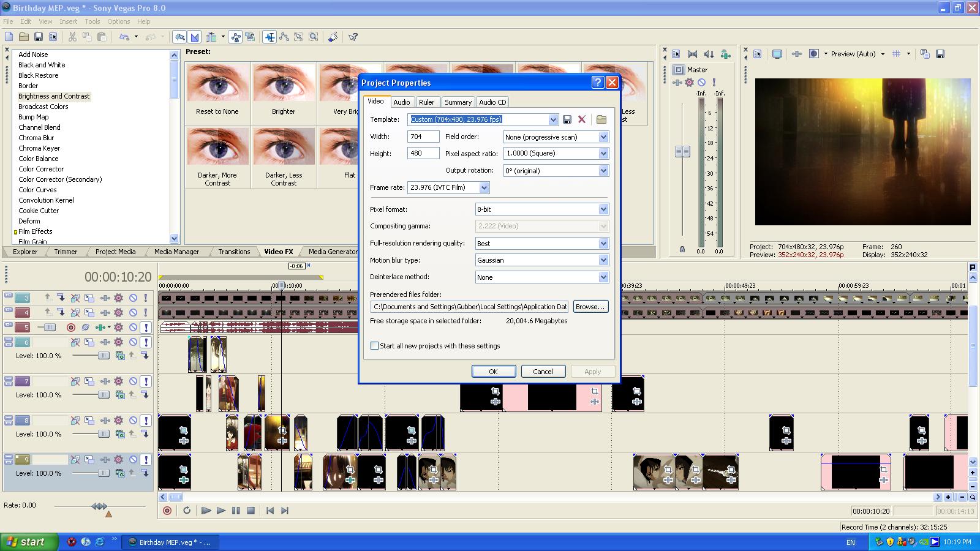This screenshot has height=551, width=980.
Task: Click track 6 Level slider
Action: coord(104,356)
